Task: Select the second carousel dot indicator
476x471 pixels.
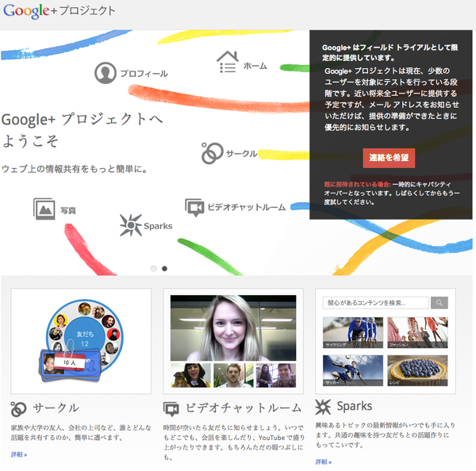Action: point(164,269)
